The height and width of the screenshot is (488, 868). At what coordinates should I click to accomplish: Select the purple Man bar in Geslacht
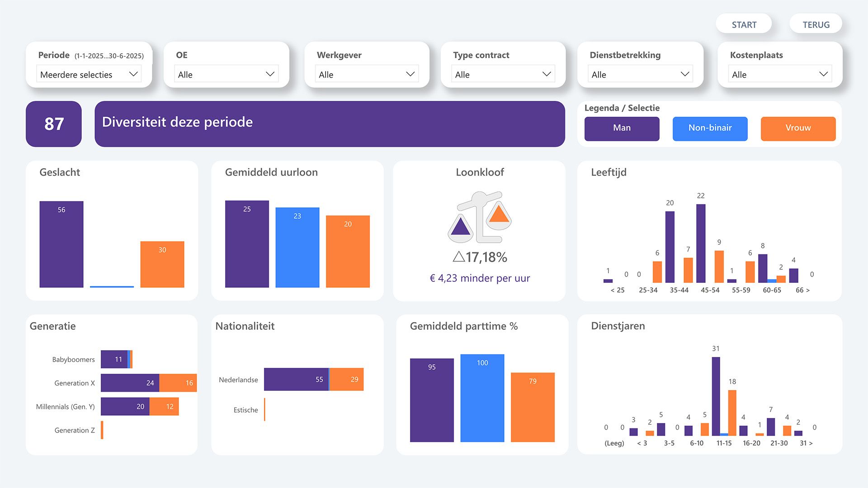click(x=61, y=244)
